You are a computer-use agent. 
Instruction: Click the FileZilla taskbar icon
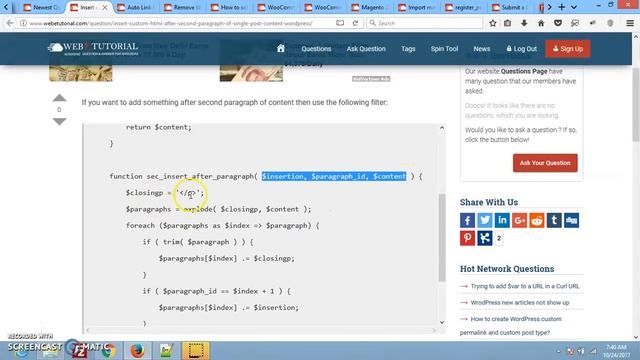pos(79,351)
